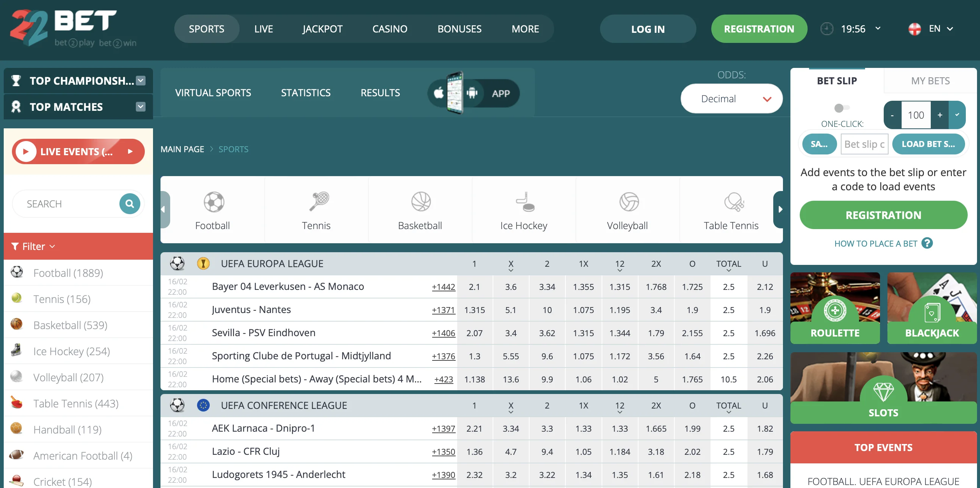Open the Sports menu tab
This screenshot has width=980, height=488.
207,29
